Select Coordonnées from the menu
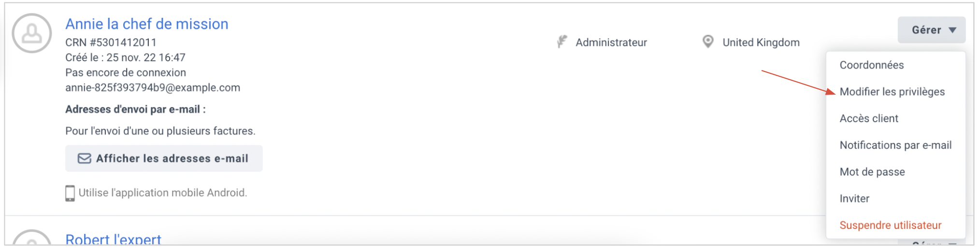 point(872,65)
